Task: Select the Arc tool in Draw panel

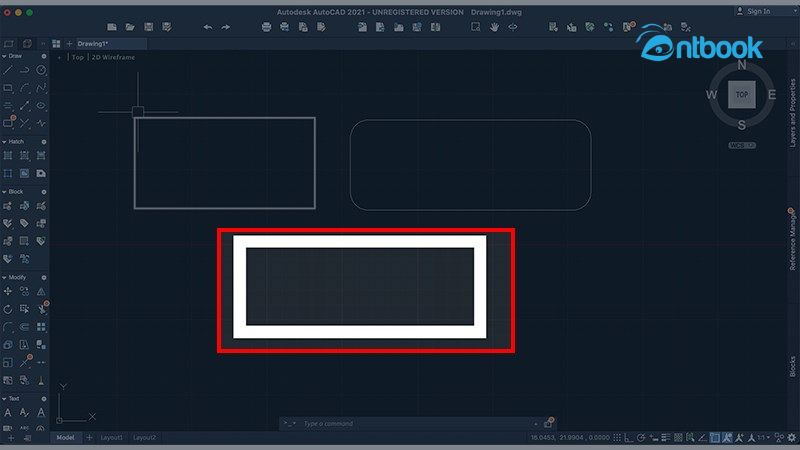Action: [24, 88]
